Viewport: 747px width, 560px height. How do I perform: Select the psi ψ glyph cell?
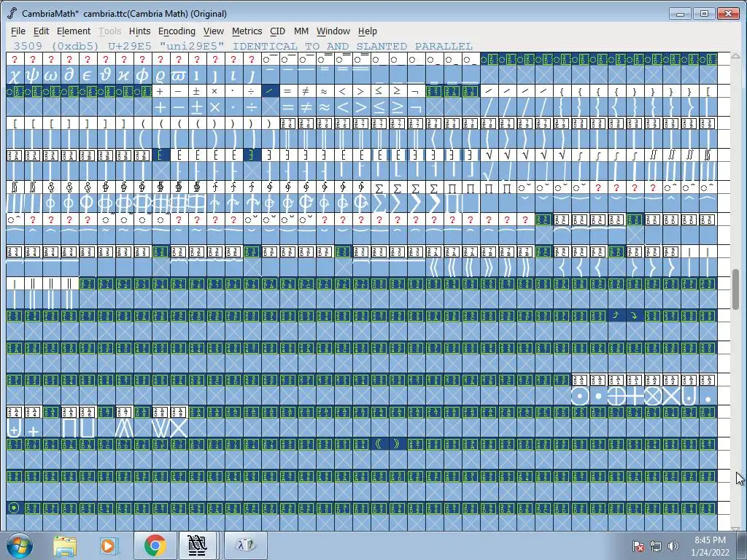click(33, 75)
